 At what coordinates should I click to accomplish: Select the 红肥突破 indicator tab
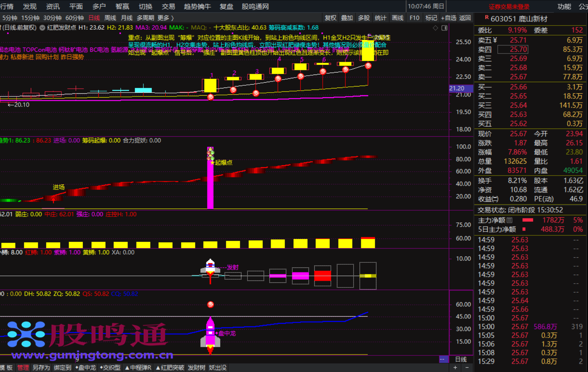coord(170,368)
